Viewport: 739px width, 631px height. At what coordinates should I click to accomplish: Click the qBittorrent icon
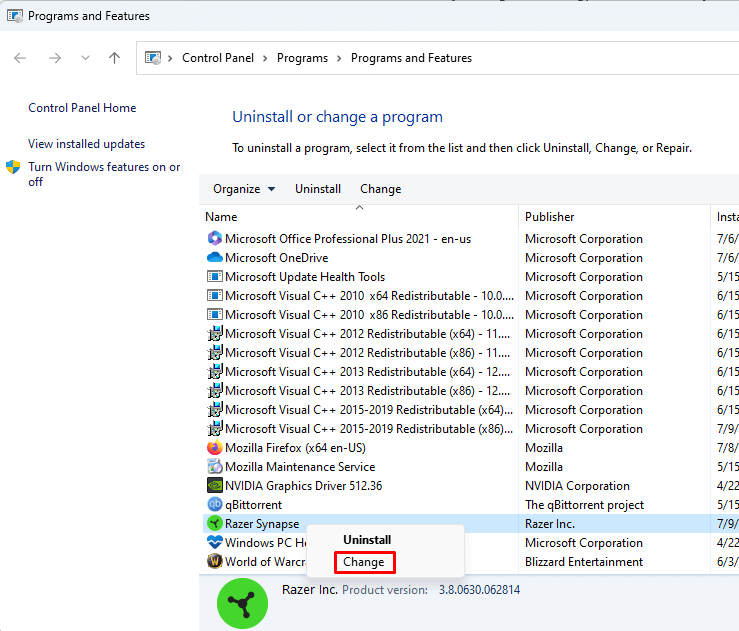(214, 504)
